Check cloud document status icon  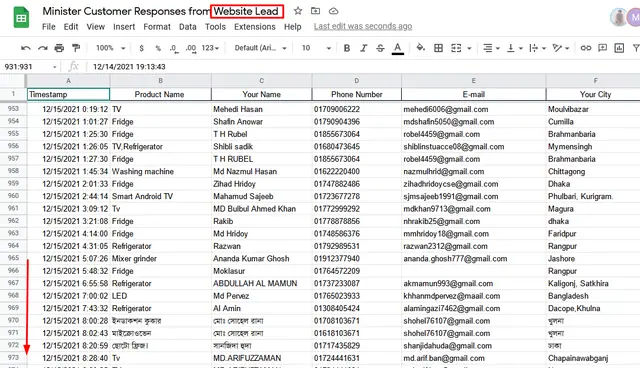point(333,11)
